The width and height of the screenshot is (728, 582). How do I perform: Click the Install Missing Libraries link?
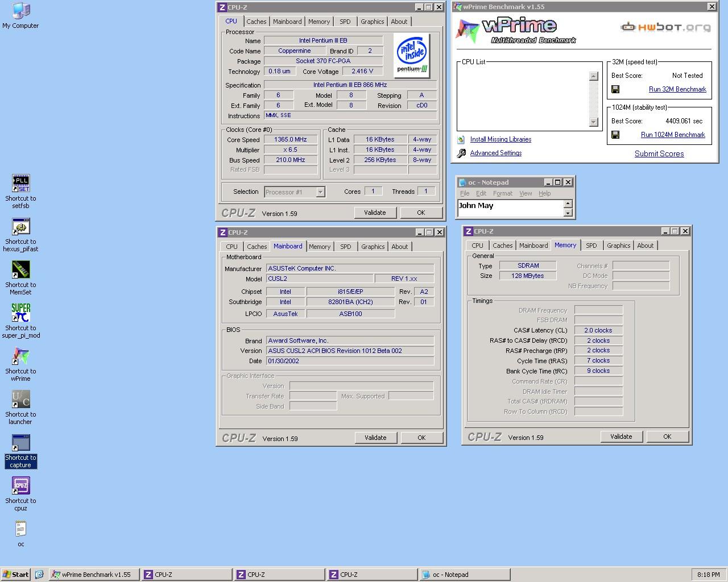(500, 139)
